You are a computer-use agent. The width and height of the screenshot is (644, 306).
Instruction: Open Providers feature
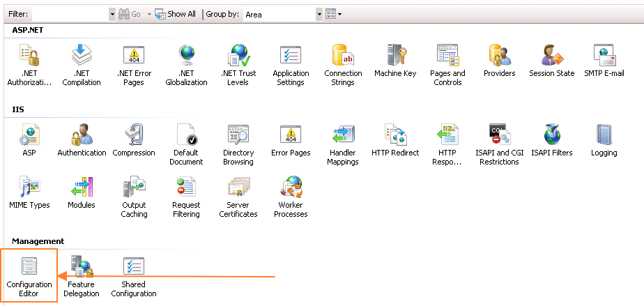click(500, 61)
